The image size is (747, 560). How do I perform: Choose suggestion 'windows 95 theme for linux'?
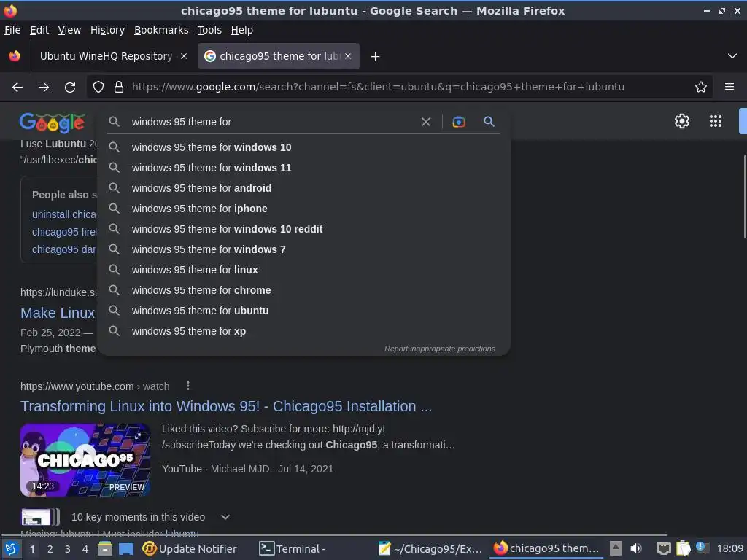click(303, 270)
